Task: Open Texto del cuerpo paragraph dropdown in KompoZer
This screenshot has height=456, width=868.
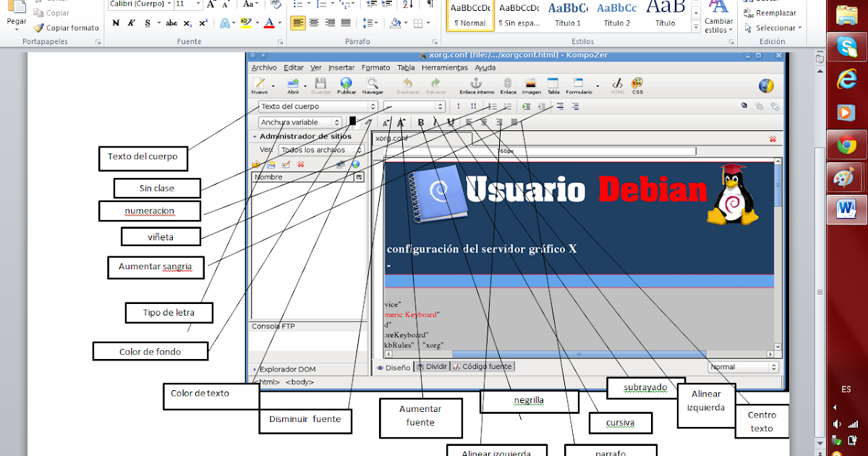Action: (318, 106)
